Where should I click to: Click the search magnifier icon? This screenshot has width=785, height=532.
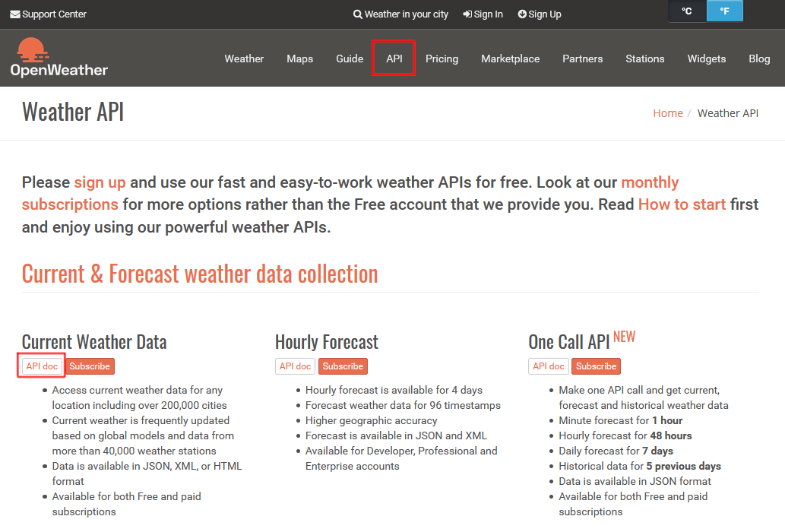[357, 14]
